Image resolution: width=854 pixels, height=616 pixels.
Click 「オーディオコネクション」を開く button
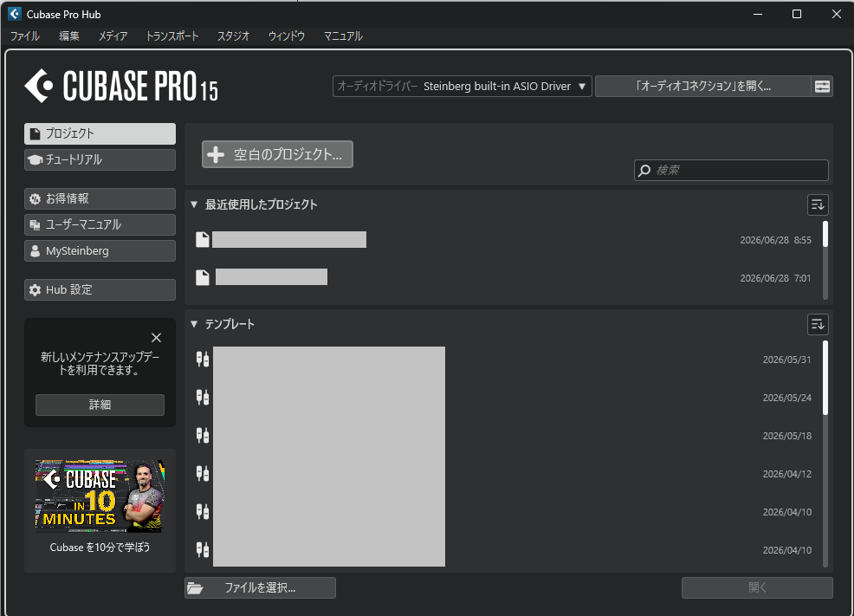point(702,86)
